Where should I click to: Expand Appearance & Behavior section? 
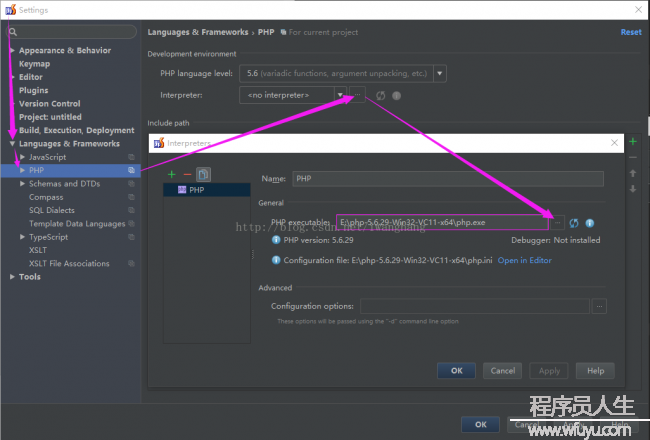(x=12, y=50)
